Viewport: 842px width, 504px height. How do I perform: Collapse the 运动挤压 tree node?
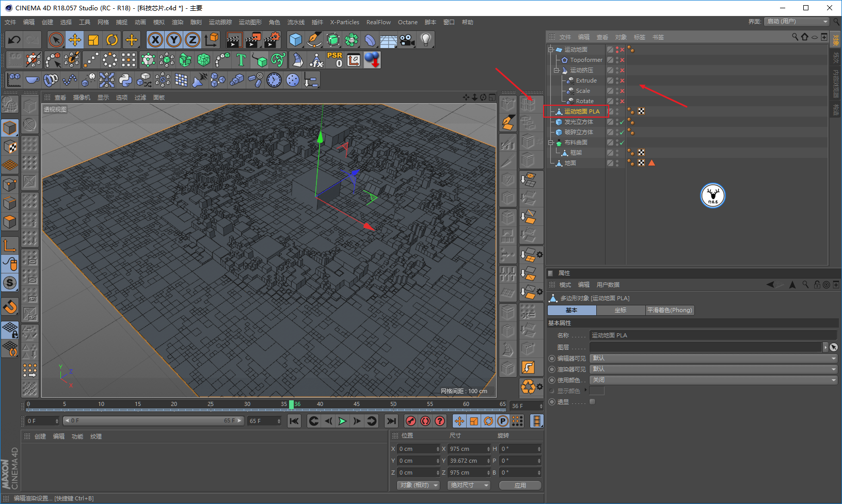click(x=557, y=70)
